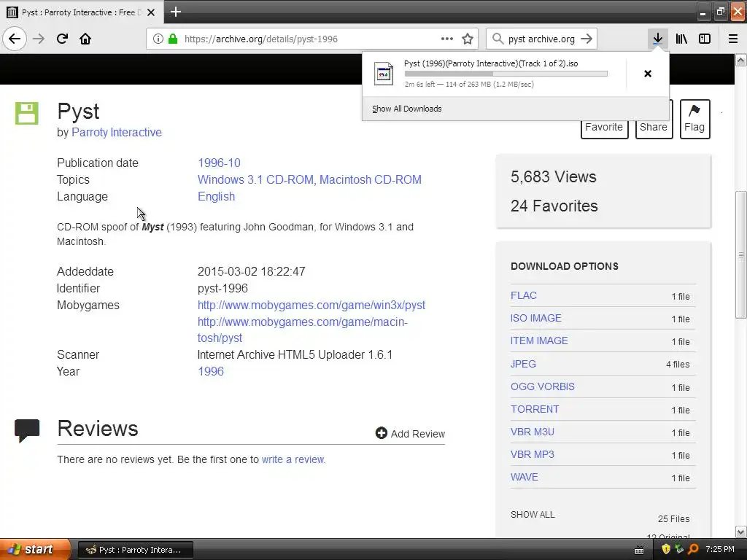Reload the archive.org page
747x560 pixels.
tap(62, 39)
